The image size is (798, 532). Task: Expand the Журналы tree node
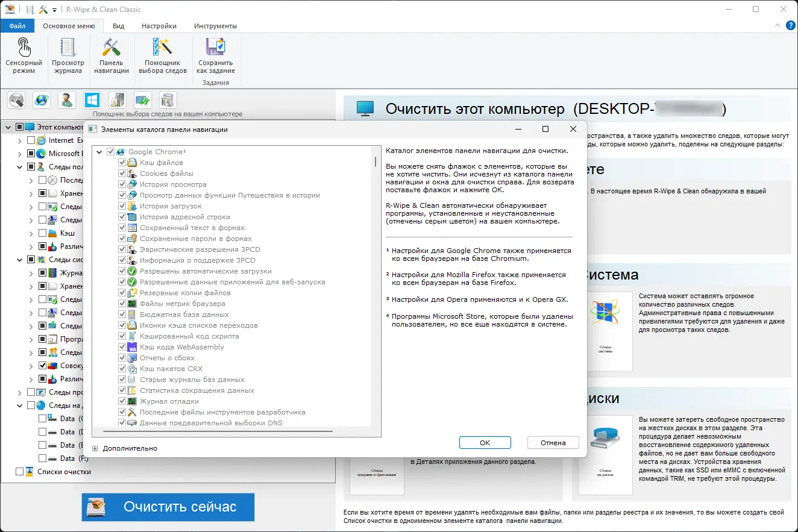(x=31, y=273)
